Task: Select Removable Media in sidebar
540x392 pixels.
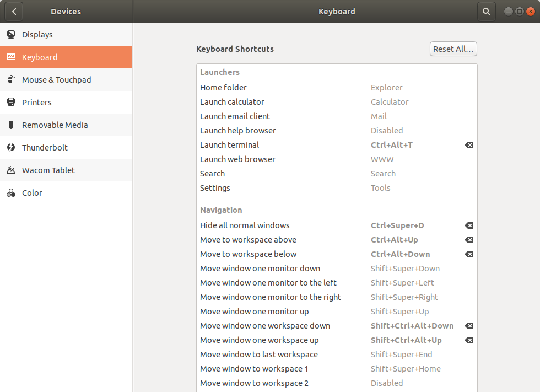Action: pyautogui.click(x=66, y=125)
